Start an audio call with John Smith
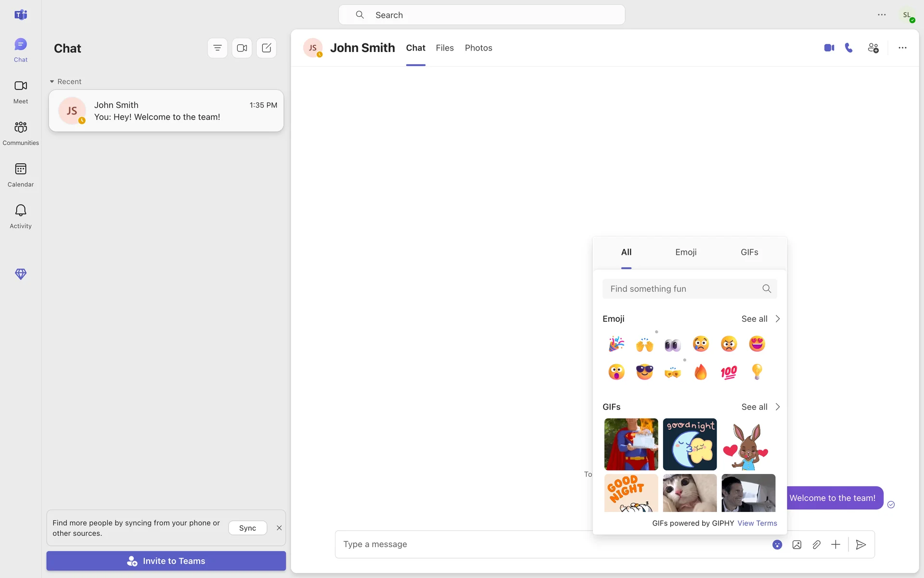The image size is (924, 578). tap(849, 48)
